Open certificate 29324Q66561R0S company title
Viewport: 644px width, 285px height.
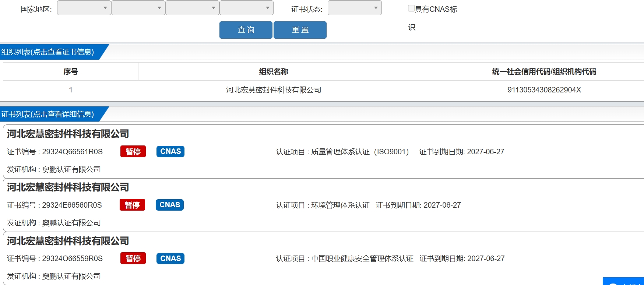click(68, 134)
